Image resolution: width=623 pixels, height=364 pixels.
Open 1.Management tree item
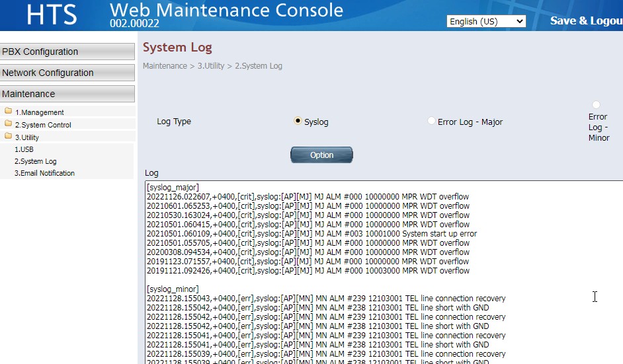point(39,112)
